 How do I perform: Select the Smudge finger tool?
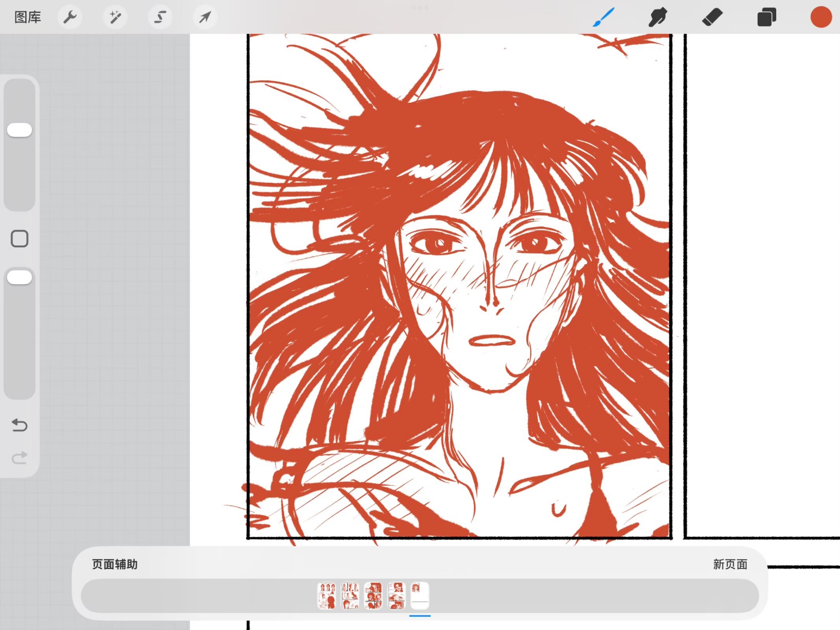pyautogui.click(x=657, y=17)
